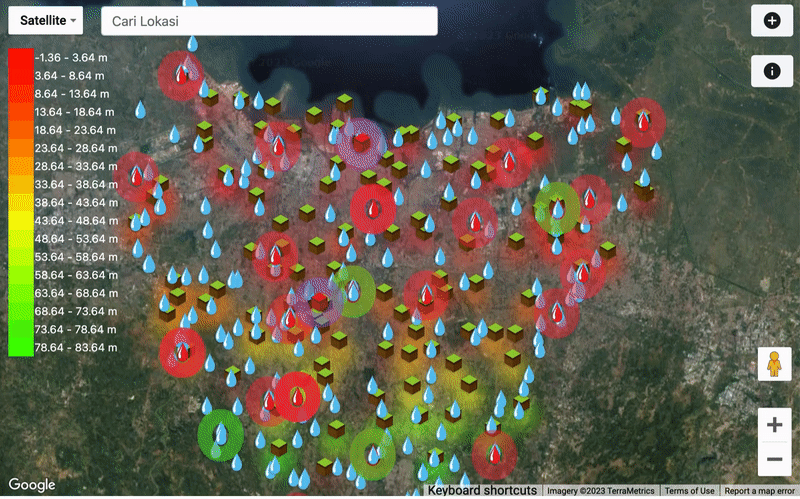Open Keyboard shortcuts

(482, 491)
